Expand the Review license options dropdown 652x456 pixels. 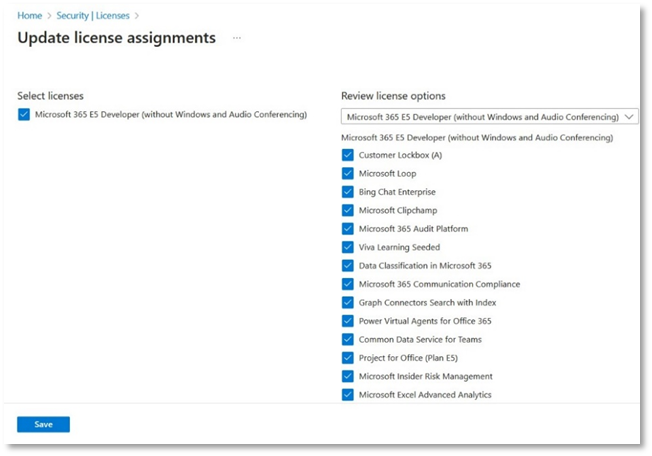(489, 116)
